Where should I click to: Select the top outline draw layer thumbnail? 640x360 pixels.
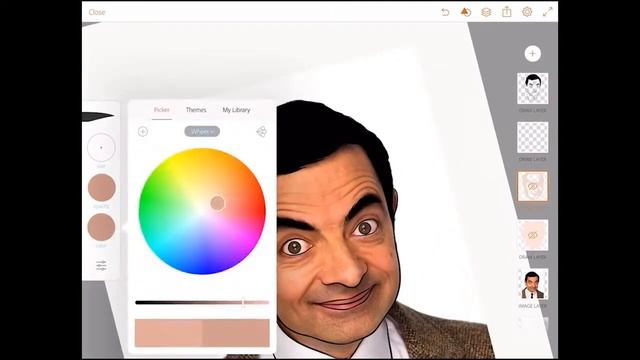coord(533,89)
